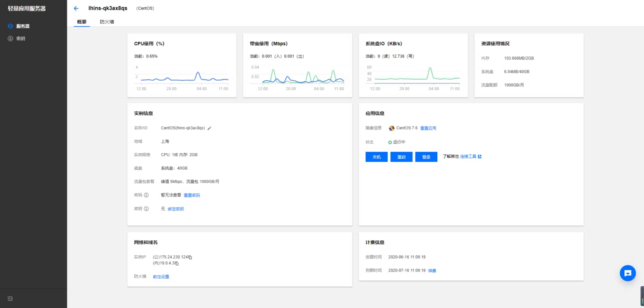This screenshot has height=308, width=644.
Task: Click the info icon beside 密钥 in instance info
Action: pyautogui.click(x=146, y=209)
